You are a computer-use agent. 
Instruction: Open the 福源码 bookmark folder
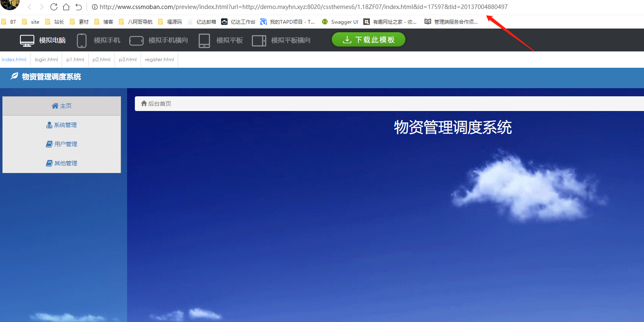point(170,22)
